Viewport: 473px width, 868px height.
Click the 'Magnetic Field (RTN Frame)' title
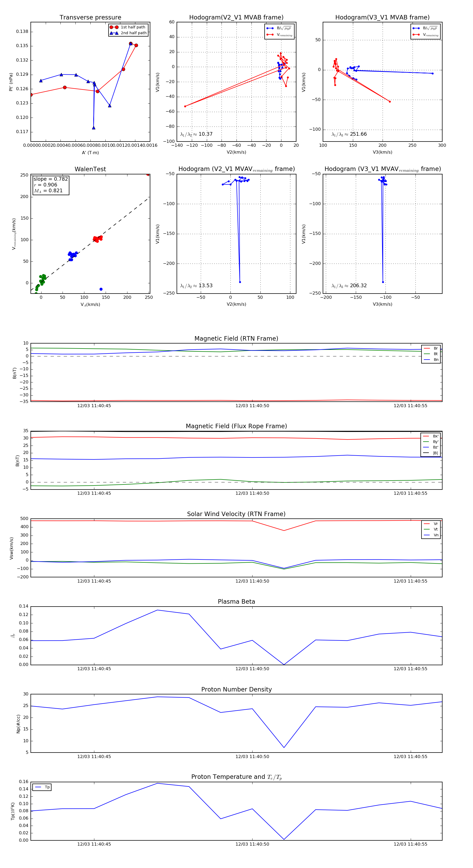pyautogui.click(x=236, y=339)
